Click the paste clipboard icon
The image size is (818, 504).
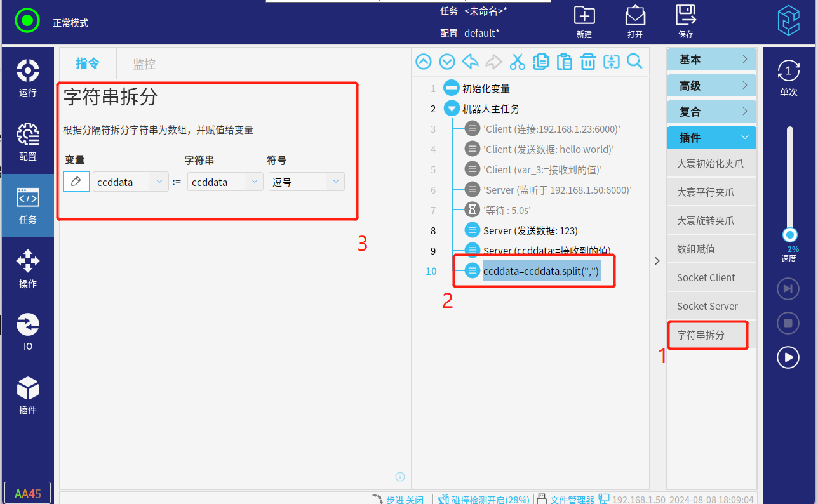click(564, 62)
